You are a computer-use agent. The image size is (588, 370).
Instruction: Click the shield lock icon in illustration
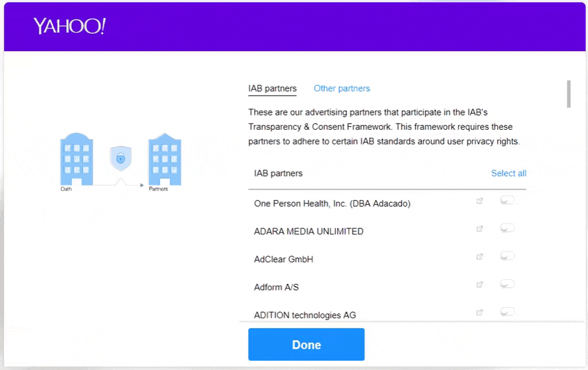(x=120, y=158)
